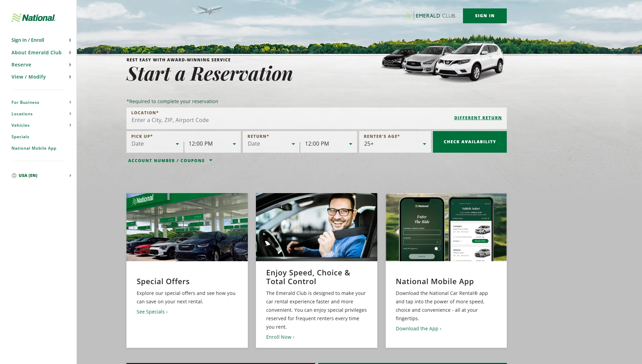Click the globe icon beside USA (EN)
This screenshot has height=364, width=642.
14,176
